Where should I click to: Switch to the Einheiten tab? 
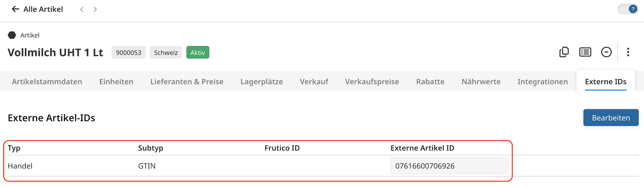[x=116, y=81]
